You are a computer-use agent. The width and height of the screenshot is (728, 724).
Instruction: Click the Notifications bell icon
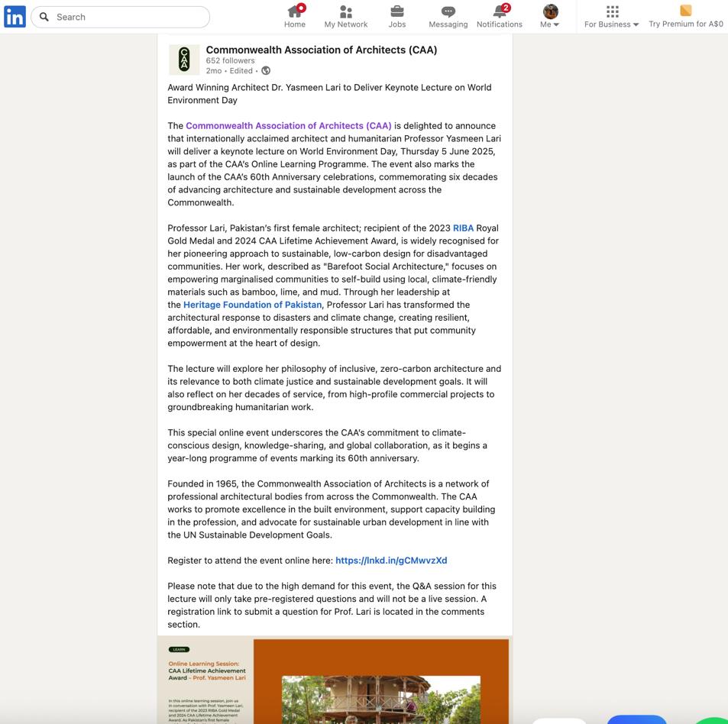(x=500, y=11)
